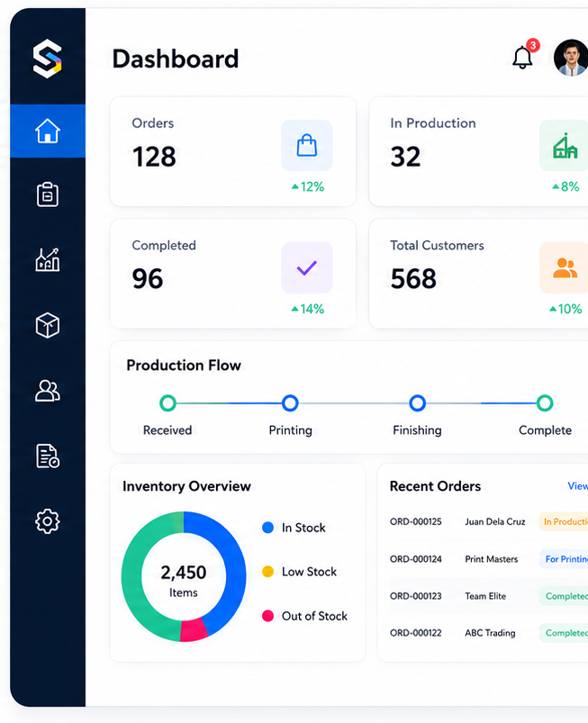Click customer name Print Masters

click(x=491, y=559)
